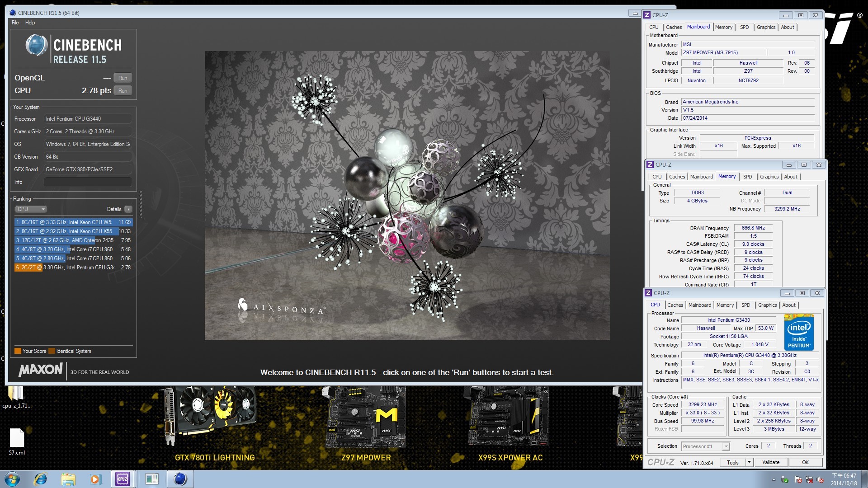Open the Help menu in Cinebench
This screenshot has width=868, height=488.
tap(30, 23)
